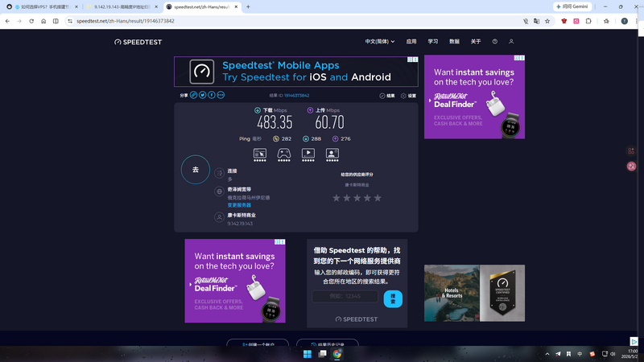The height and width of the screenshot is (362, 644).
Task: Rate provider three stars
Action: click(357, 198)
